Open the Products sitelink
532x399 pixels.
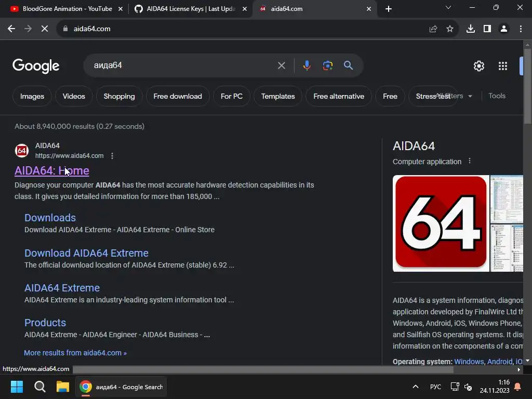click(45, 323)
